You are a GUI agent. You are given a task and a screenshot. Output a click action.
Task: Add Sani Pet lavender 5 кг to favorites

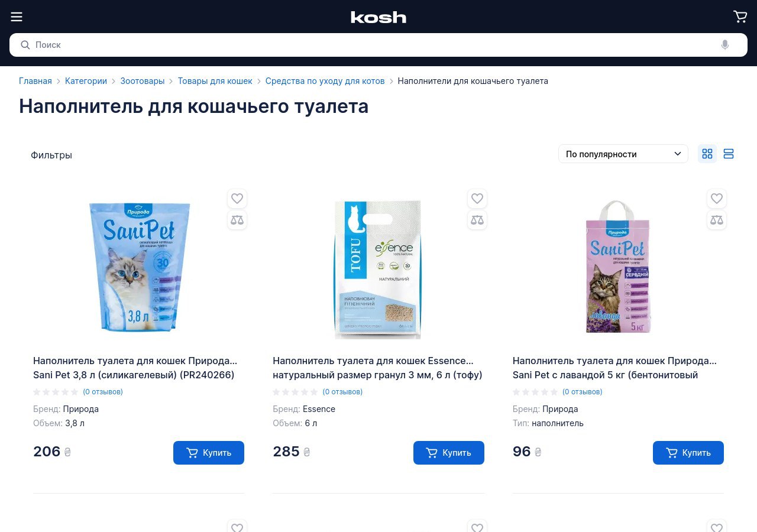717,199
